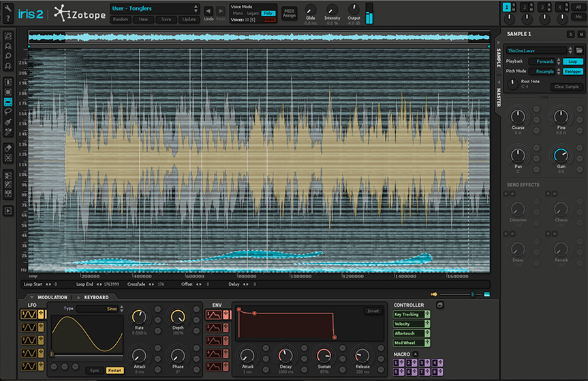Viewport: 588px width, 381px height.
Task: Select the lasso selection tool
Action: 8,111
